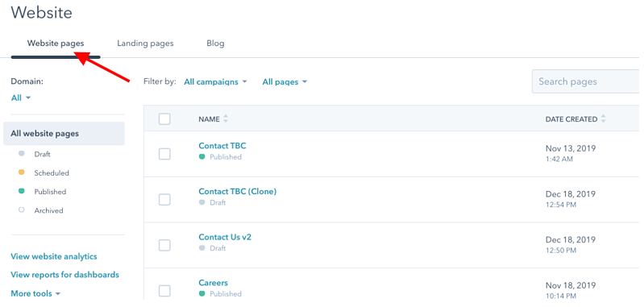This screenshot has width=644, height=307.
Task: Click the Draft status under Contact TBC (Clone)
Action: coord(212,202)
